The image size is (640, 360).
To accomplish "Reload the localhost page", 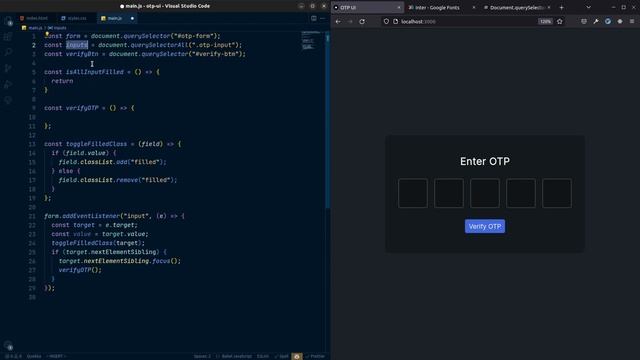I will [x=362, y=22].
